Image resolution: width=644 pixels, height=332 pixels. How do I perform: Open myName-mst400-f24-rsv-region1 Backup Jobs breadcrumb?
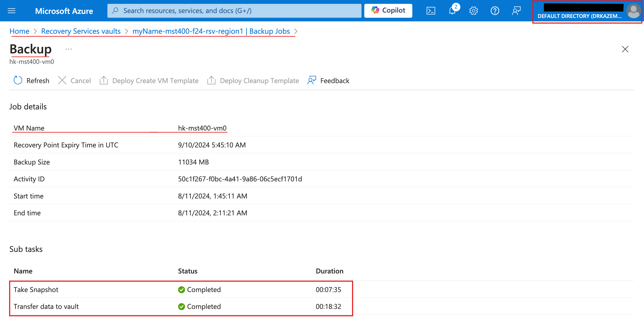pos(211,31)
